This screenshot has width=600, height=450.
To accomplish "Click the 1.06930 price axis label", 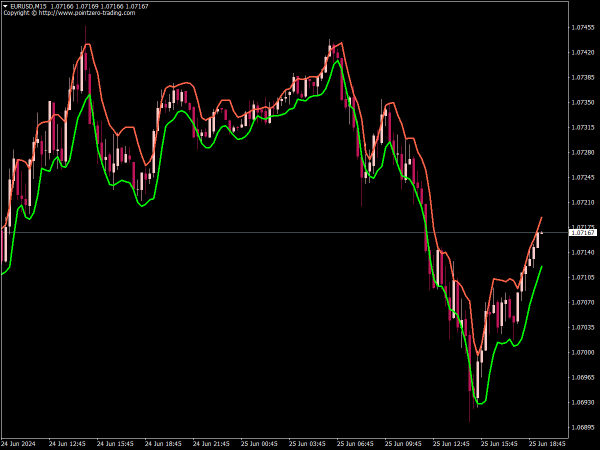I will tap(583, 403).
